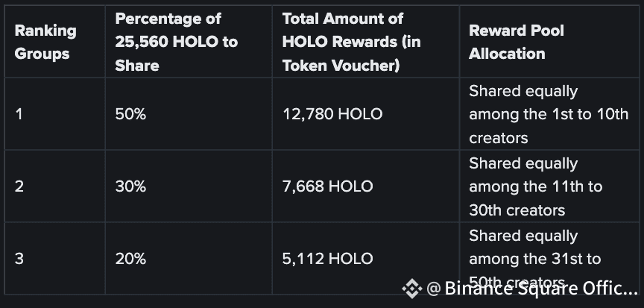
Task: Click Token Voucher text in third header
Action: point(341,66)
